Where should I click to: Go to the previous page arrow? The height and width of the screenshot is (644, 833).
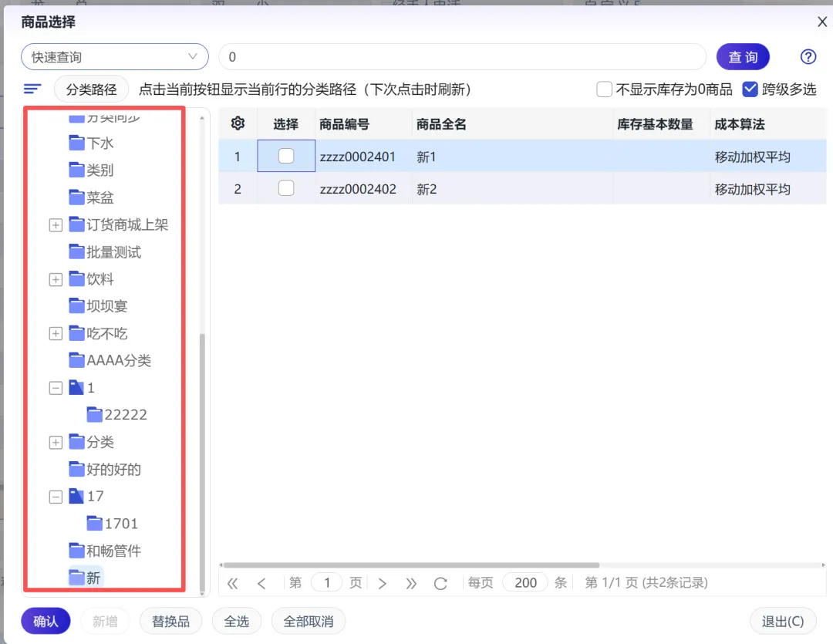(260, 582)
